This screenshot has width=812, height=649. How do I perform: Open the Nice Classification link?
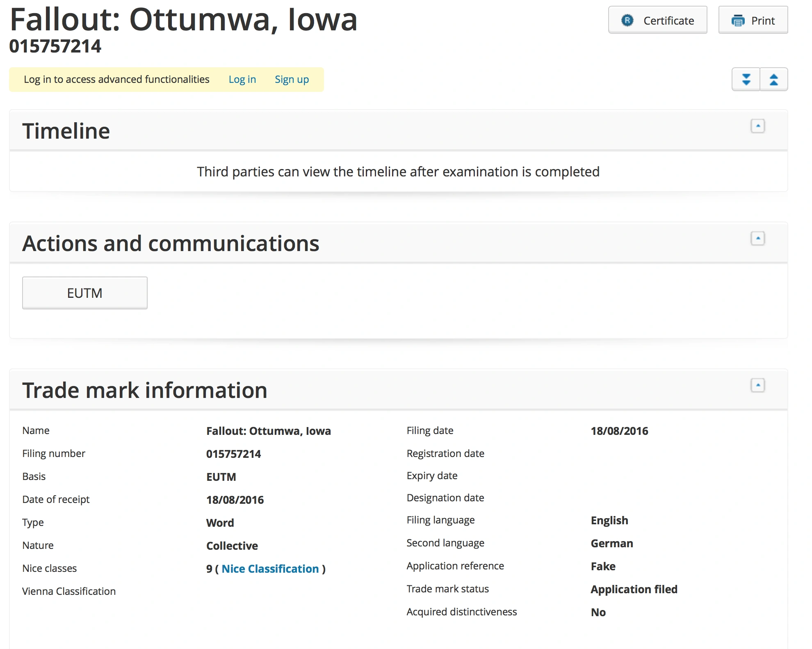270,569
